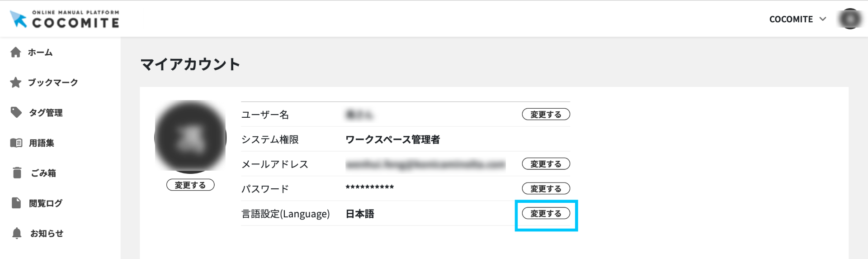The height and width of the screenshot is (259, 868).
Task: Click 変更する button for username
Action: [x=546, y=115]
